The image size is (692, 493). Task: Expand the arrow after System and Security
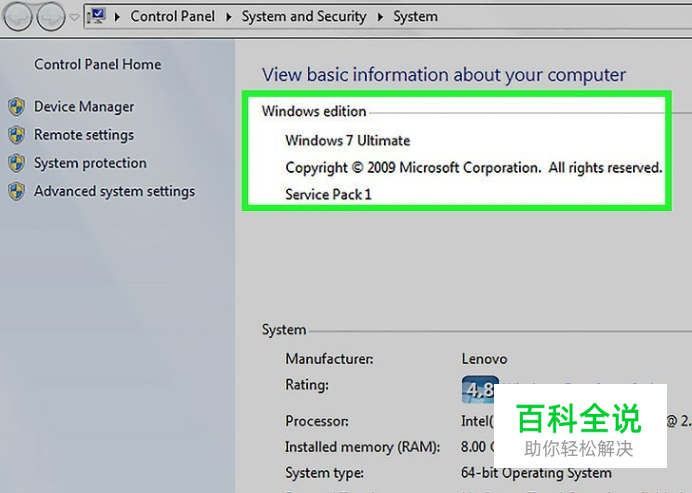[381, 17]
